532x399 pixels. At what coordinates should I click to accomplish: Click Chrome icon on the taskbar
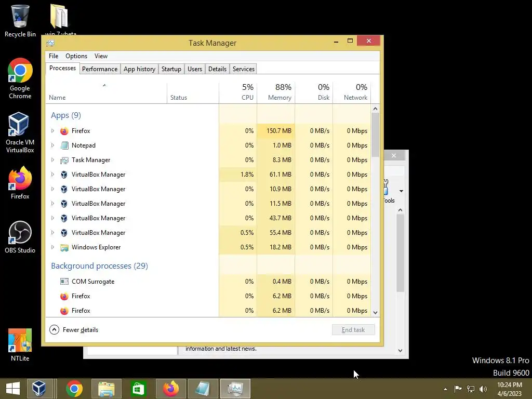click(x=74, y=389)
